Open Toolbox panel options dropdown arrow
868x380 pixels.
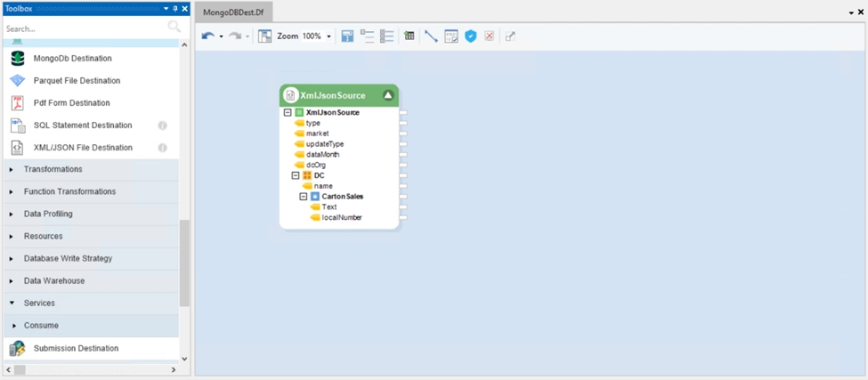point(166,8)
